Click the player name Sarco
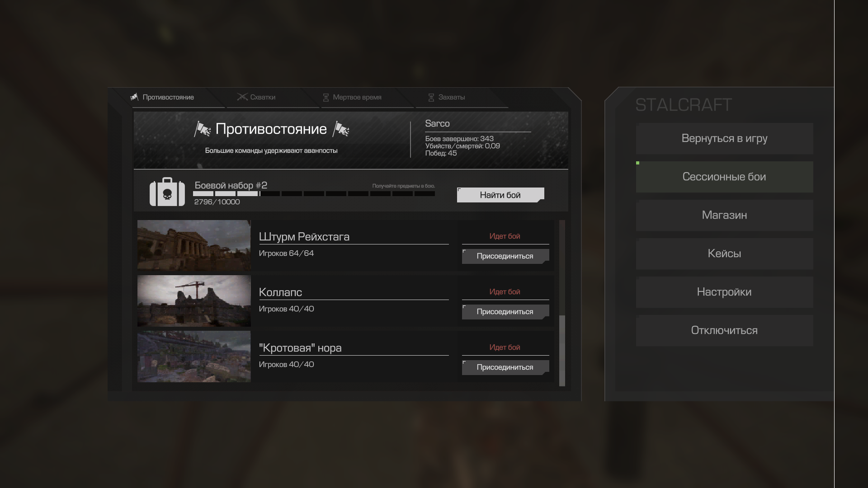This screenshot has width=868, height=488. (x=437, y=123)
